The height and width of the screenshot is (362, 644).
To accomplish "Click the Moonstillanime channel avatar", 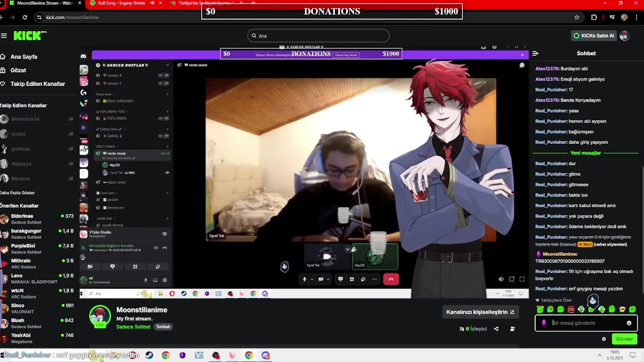I will tap(100, 316).
